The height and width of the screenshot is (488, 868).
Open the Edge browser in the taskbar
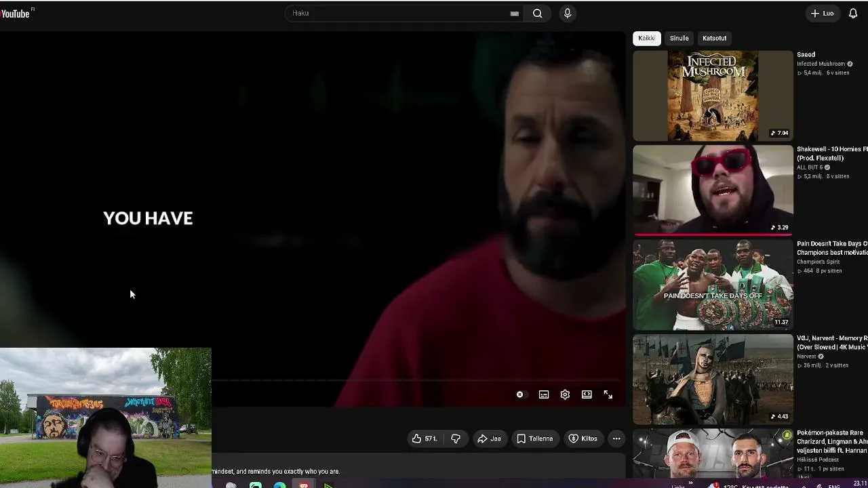point(279,485)
